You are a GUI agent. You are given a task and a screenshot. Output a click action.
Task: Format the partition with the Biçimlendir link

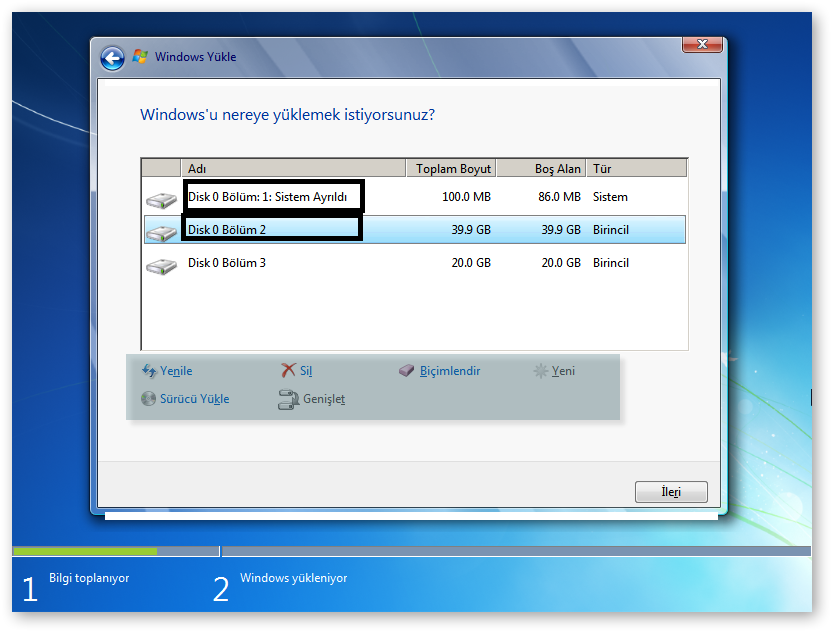(x=450, y=371)
